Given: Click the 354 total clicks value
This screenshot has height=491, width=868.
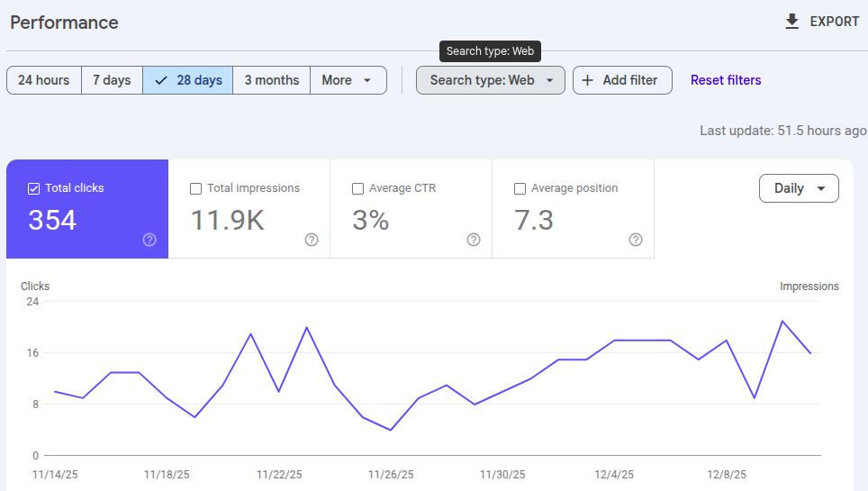Looking at the screenshot, I should pyautogui.click(x=52, y=220).
